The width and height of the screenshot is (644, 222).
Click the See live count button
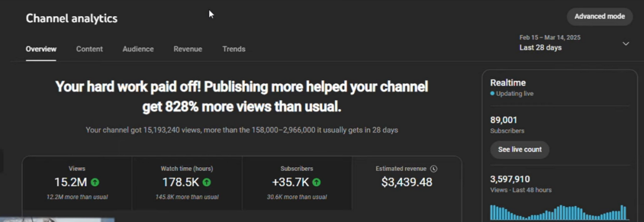(519, 149)
